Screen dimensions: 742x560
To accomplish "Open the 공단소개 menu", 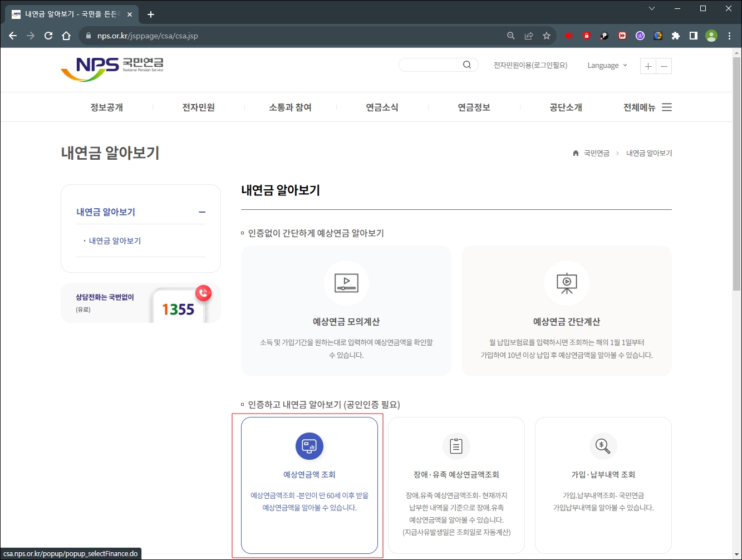I will [566, 107].
